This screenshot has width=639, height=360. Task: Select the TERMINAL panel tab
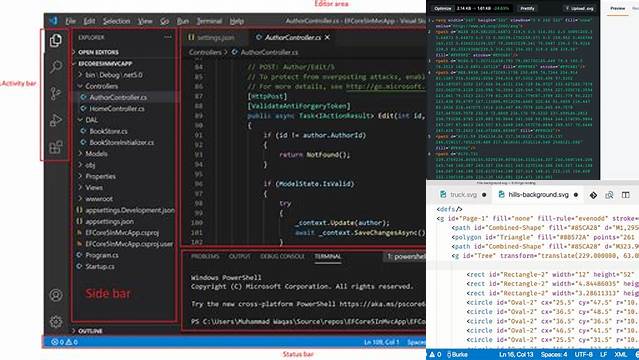(x=328, y=256)
